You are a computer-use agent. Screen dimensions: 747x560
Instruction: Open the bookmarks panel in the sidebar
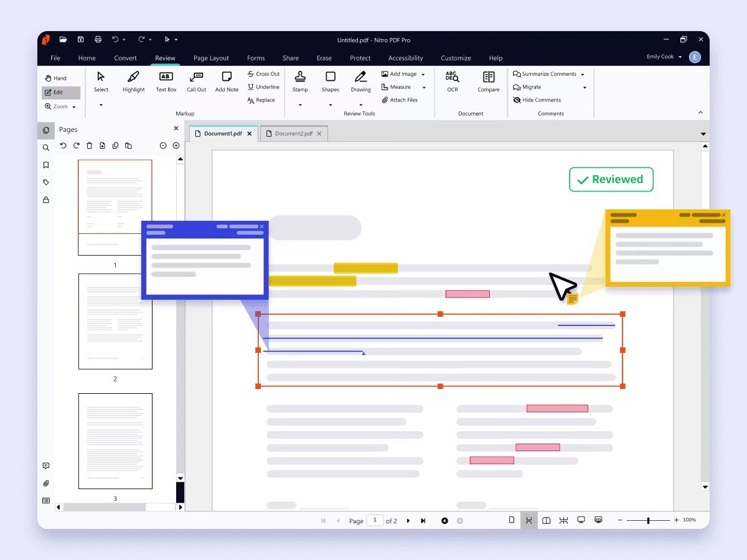point(46,165)
